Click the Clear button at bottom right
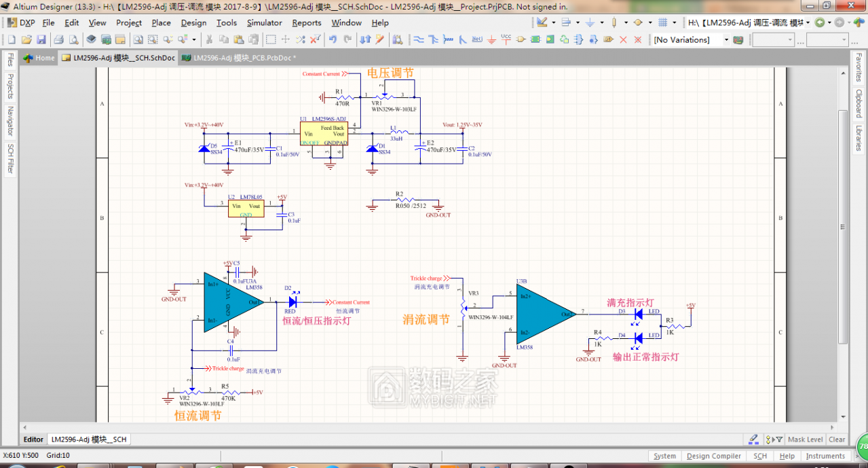Image resolution: width=868 pixels, height=468 pixels. tap(837, 439)
